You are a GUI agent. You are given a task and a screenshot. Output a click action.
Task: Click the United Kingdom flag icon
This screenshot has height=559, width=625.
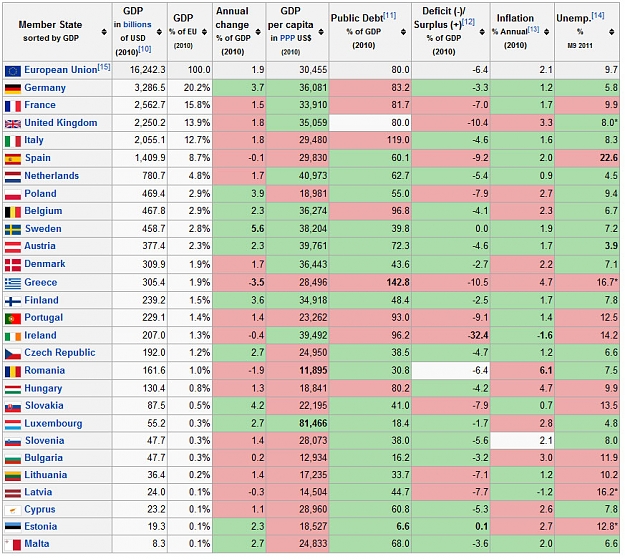13,124
